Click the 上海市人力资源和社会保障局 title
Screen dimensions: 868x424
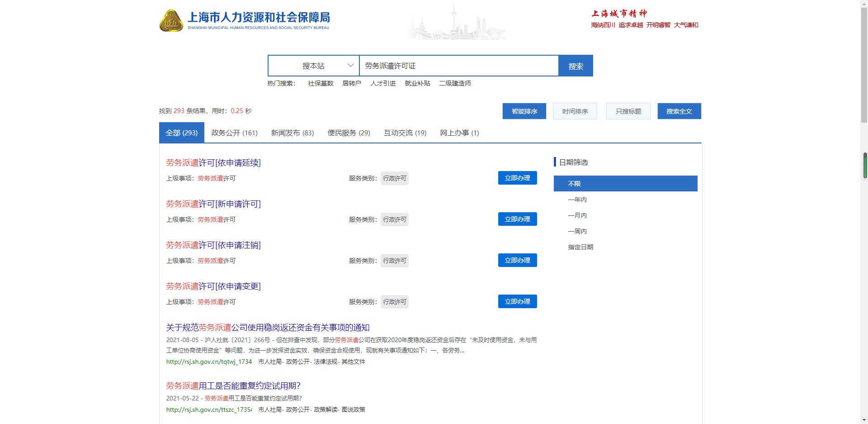[x=259, y=18]
